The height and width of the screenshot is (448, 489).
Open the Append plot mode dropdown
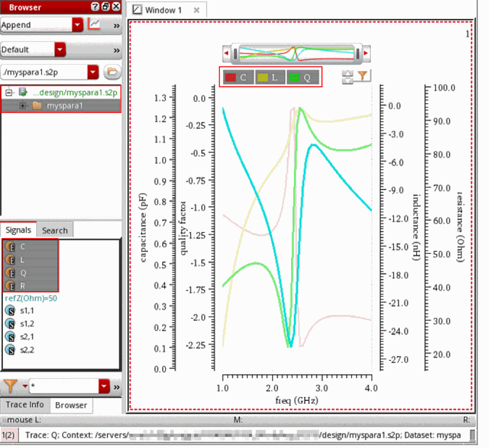[x=77, y=25]
